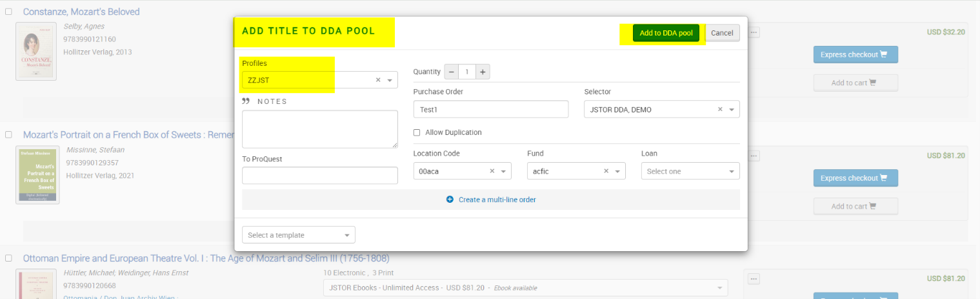Select the Mozart's Portrait on a French Box checkbox

coord(8,134)
